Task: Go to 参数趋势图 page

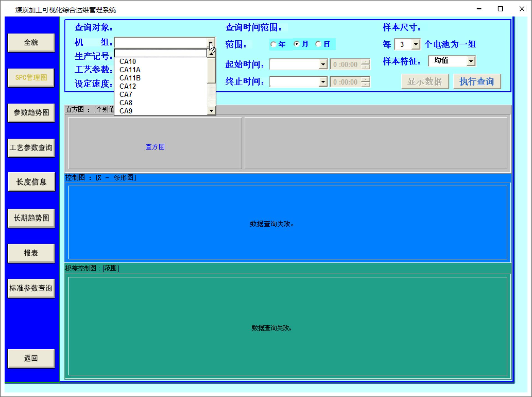Action: click(31, 113)
